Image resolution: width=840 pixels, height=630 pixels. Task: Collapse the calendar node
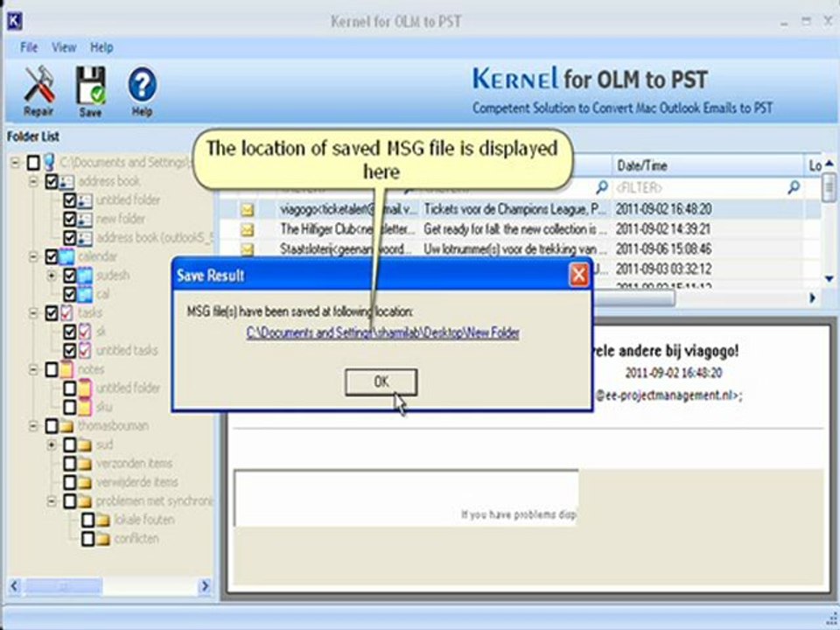[x=33, y=256]
